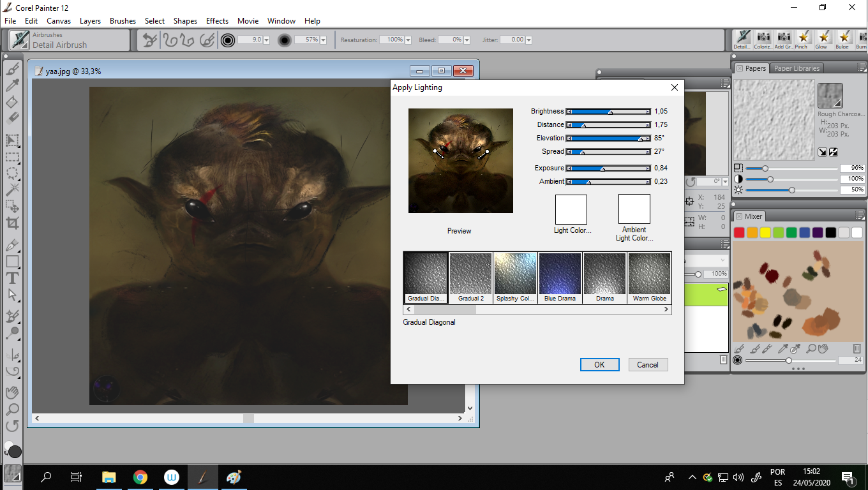Select the Dropper tool in toolbox
This screenshot has height=490, width=868.
click(x=12, y=85)
